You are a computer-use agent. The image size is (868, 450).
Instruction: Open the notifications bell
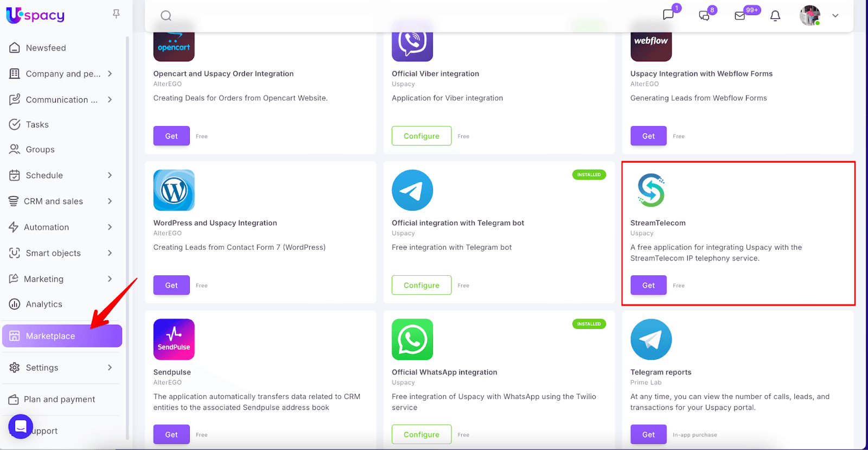tap(775, 16)
